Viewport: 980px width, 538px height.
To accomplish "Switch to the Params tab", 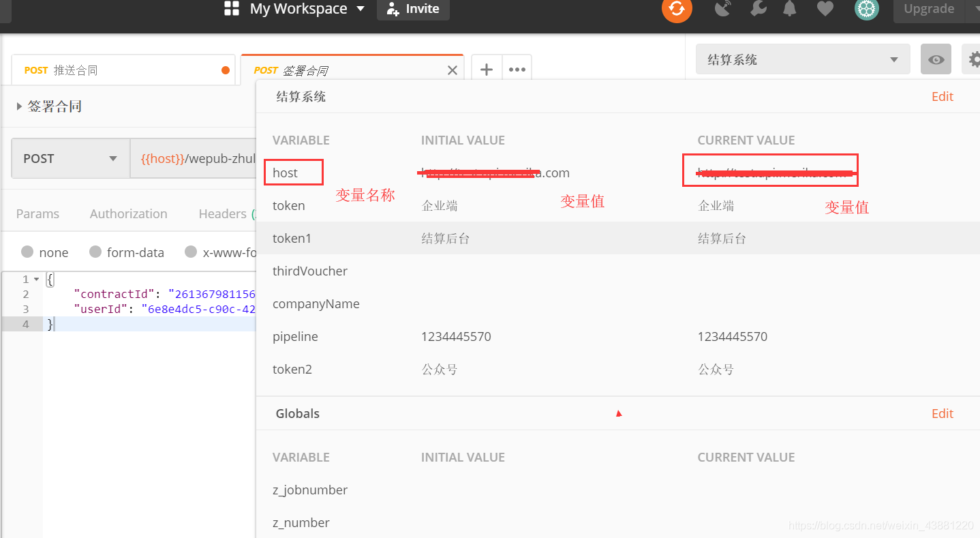I will coord(37,213).
